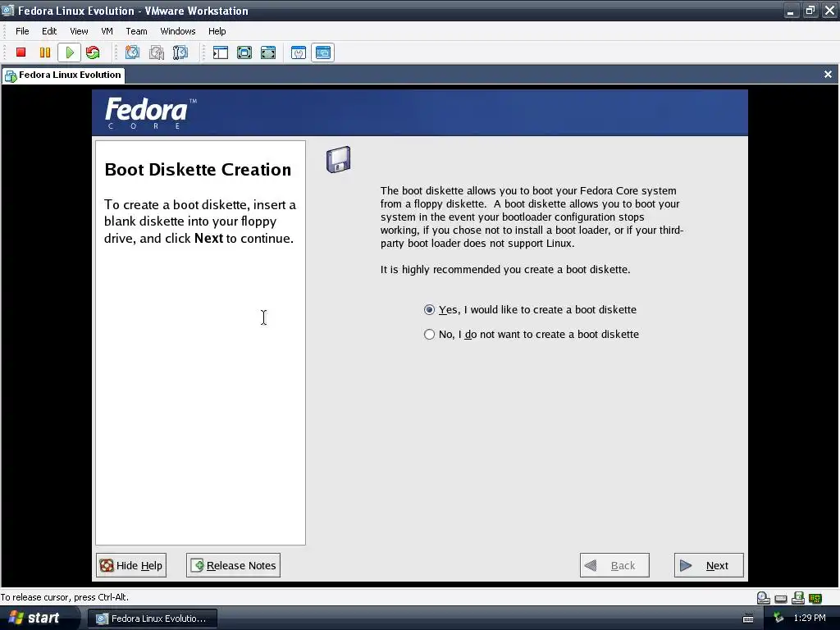The height and width of the screenshot is (630, 840).
Task: Click the system tray notification icon
Action: pyautogui.click(x=778, y=618)
